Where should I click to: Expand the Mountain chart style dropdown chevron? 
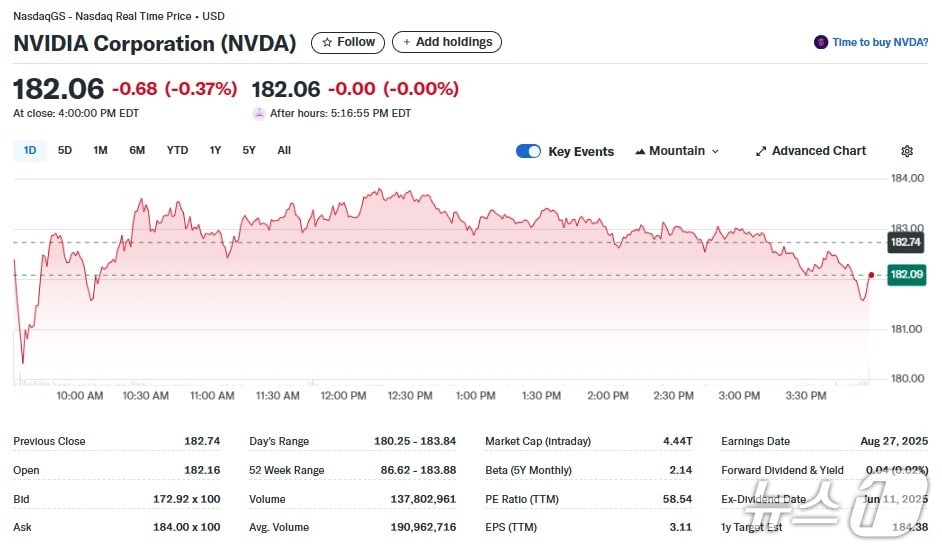715,151
